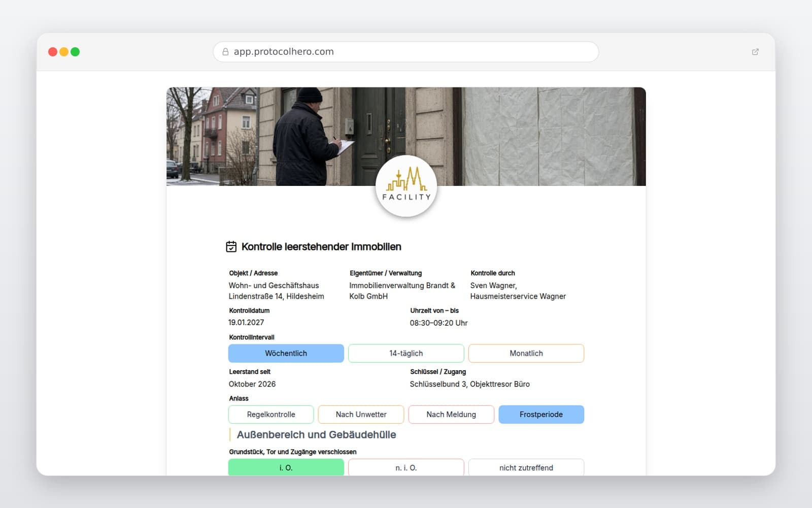Click the Sven Wagner inspector name text

coord(518,291)
